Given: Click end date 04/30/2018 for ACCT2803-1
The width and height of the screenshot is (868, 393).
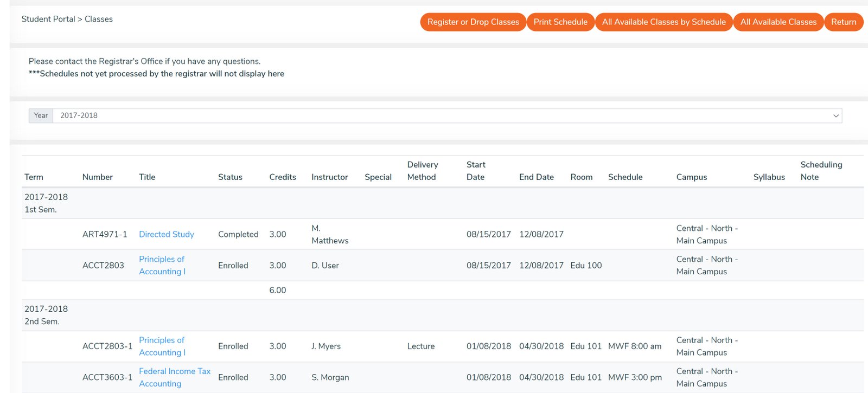Looking at the screenshot, I should (x=541, y=346).
